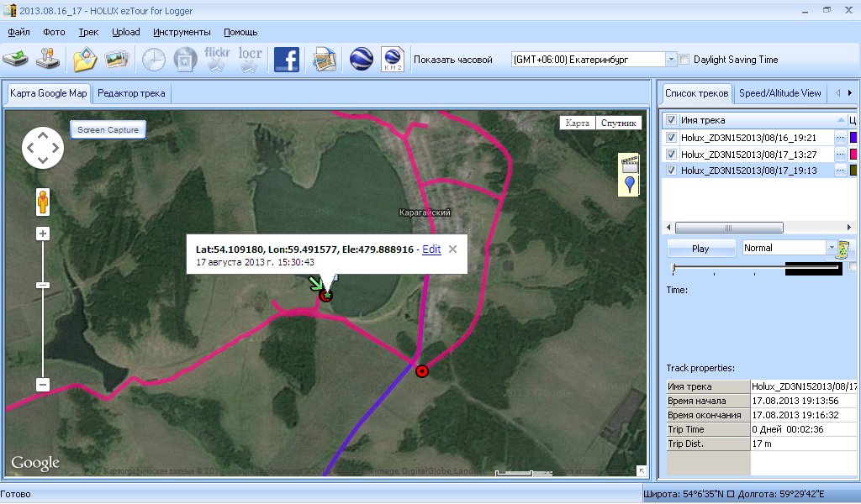Click the map zoom out minus button

tap(43, 385)
